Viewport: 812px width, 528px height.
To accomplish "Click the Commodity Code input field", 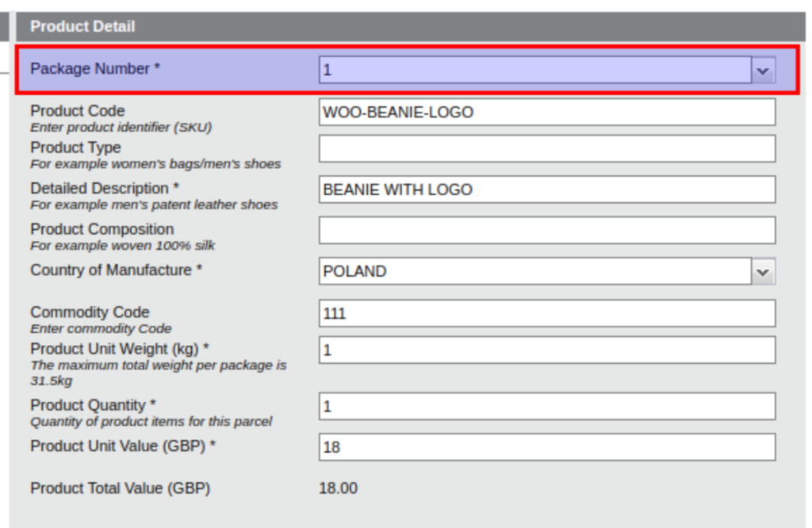I will coord(547,313).
